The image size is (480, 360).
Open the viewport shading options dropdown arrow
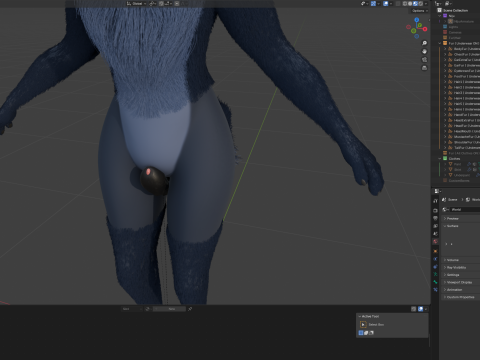coord(426,4)
